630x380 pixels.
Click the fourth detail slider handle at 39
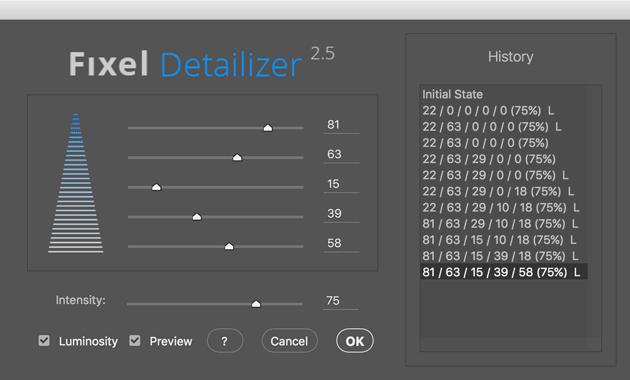(196, 217)
